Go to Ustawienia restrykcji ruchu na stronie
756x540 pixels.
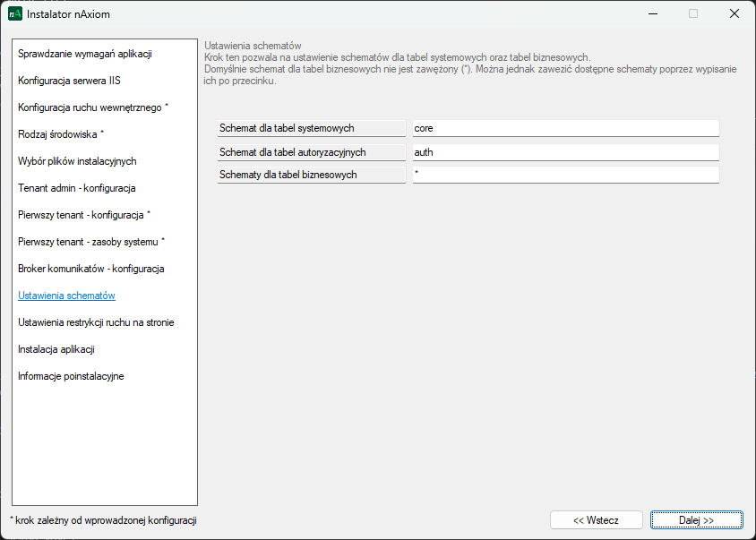96,322
